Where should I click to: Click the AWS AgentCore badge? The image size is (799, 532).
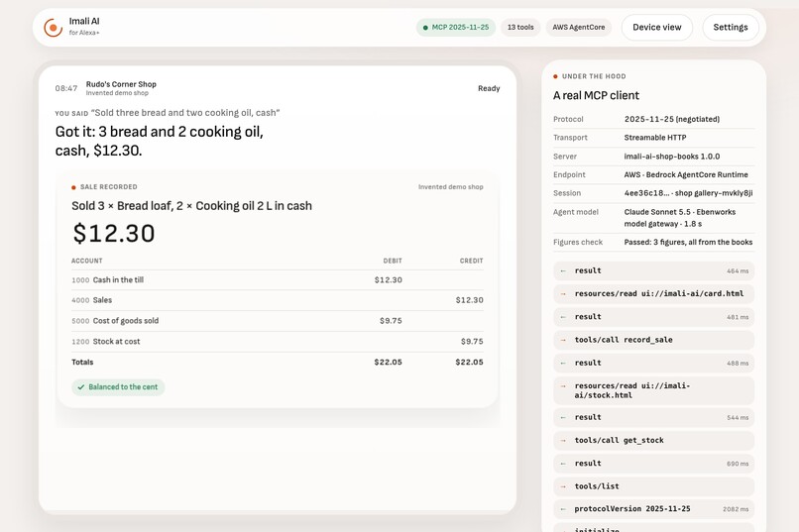coord(578,28)
